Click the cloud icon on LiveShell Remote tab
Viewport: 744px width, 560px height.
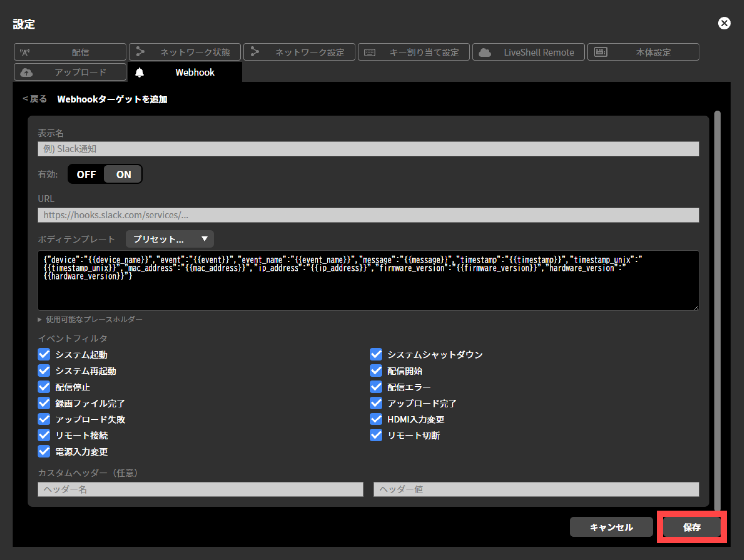point(485,52)
